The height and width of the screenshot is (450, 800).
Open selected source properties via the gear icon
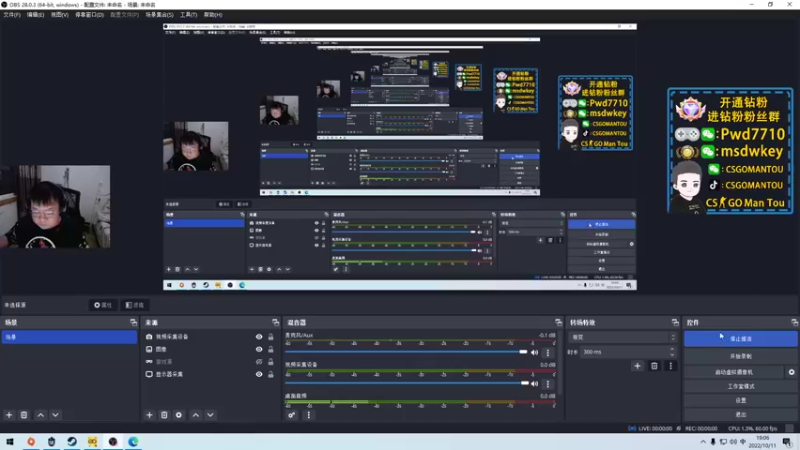(179, 415)
